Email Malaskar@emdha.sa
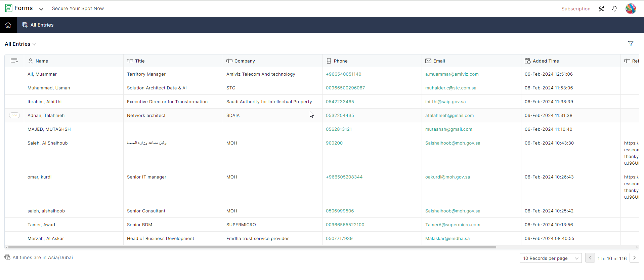Viewport: 644px width, 280px height. tap(447, 238)
